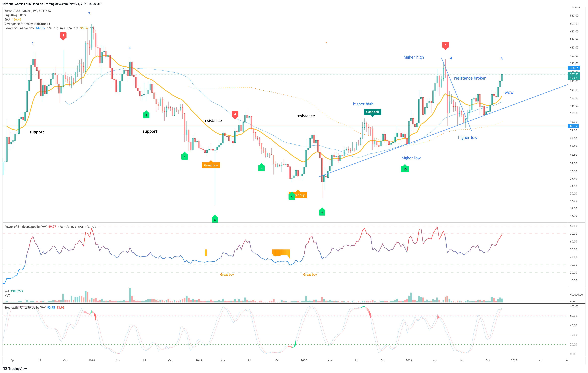The height and width of the screenshot is (373, 588).
Task: Click higher low text below the 86.79 line
Action: point(468,137)
